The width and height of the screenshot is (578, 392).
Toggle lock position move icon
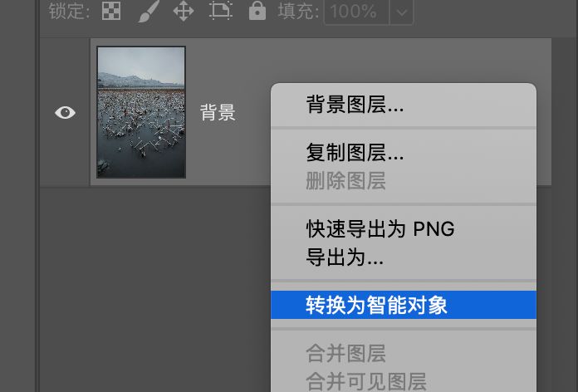click(x=184, y=11)
